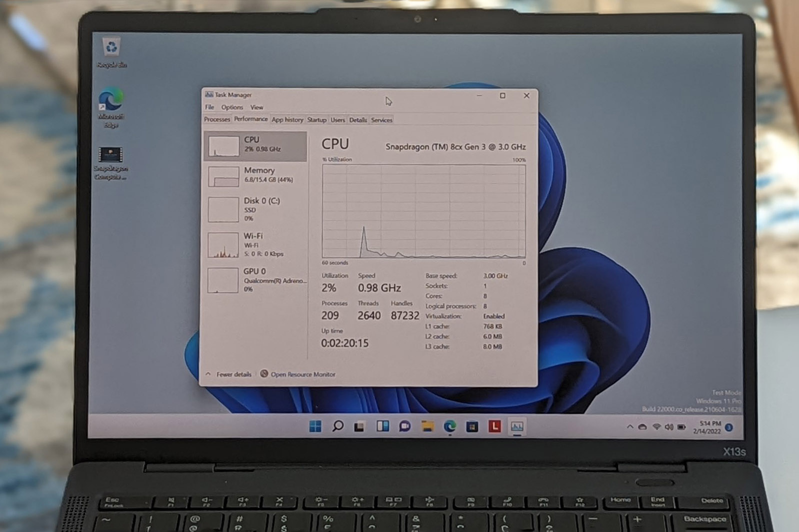This screenshot has width=799, height=532.
Task: Click the Resource Monitor gauge icon
Action: click(x=264, y=374)
